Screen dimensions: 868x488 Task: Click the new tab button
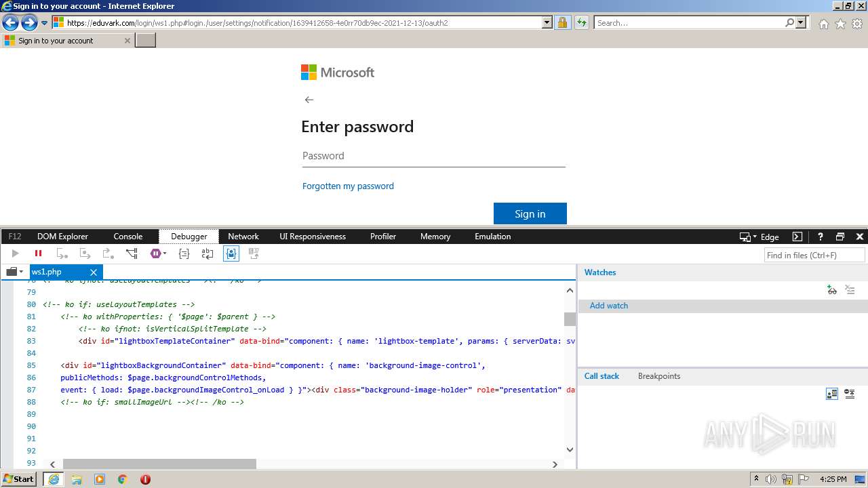click(146, 41)
